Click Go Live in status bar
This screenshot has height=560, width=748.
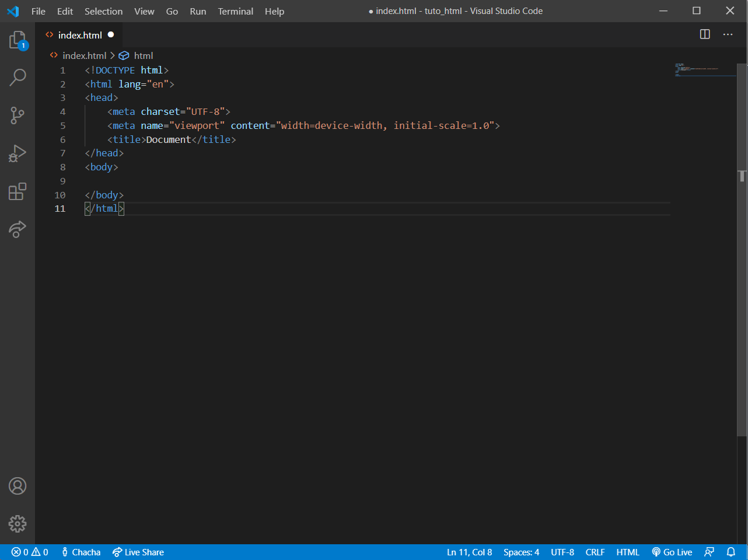tap(672, 552)
